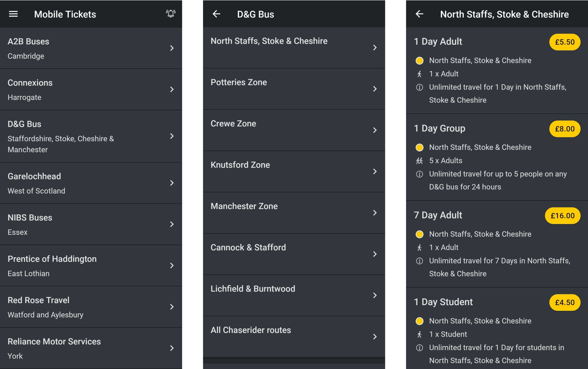Viewport: 588px width, 369px height.
Task: Select the £5.50 price for 1 Day Adult
Action: click(x=564, y=42)
